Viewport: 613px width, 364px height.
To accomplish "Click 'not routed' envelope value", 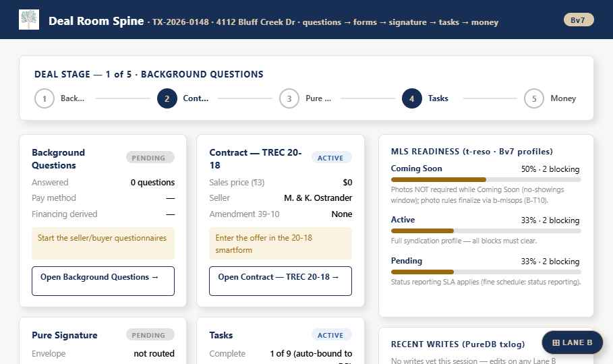I will (x=154, y=353).
